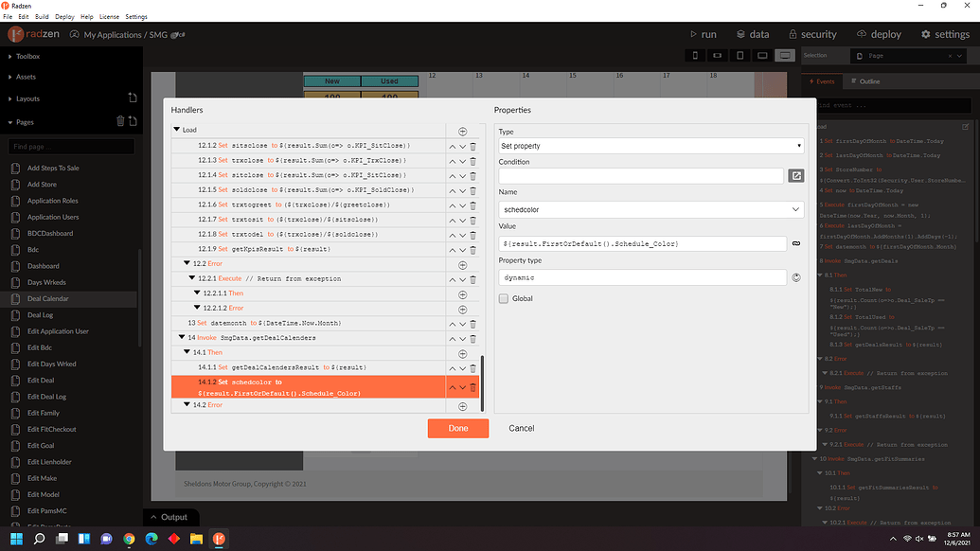Switch preview to phone device mode
The width and height of the screenshot is (980, 551).
[698, 55]
